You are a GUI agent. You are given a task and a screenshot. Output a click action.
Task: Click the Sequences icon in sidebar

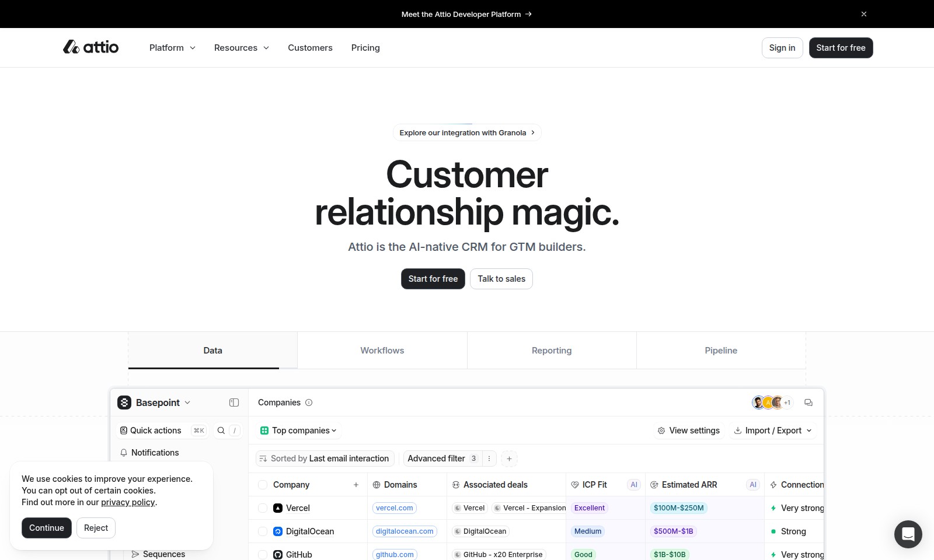(x=135, y=554)
